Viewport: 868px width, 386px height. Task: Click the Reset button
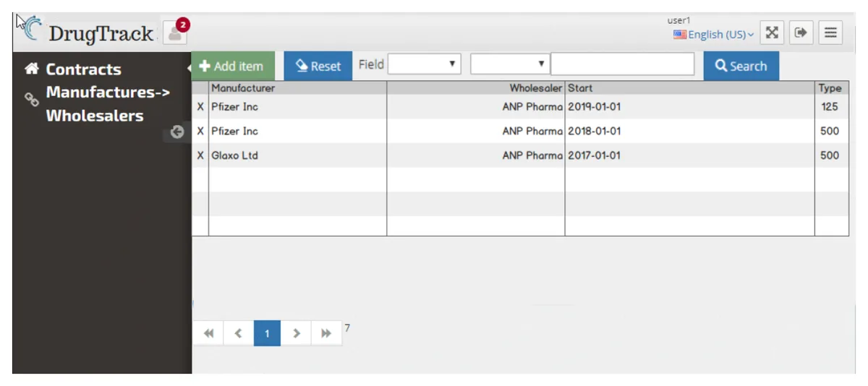318,66
